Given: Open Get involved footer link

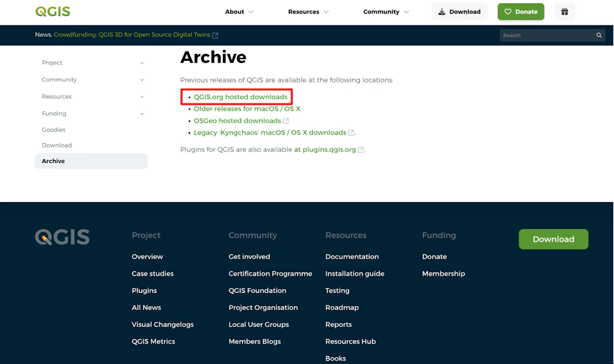Looking at the screenshot, I should (x=249, y=257).
